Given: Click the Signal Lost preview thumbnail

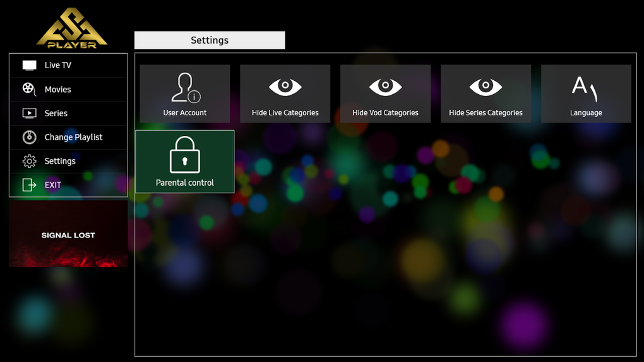Looking at the screenshot, I should click(x=68, y=234).
